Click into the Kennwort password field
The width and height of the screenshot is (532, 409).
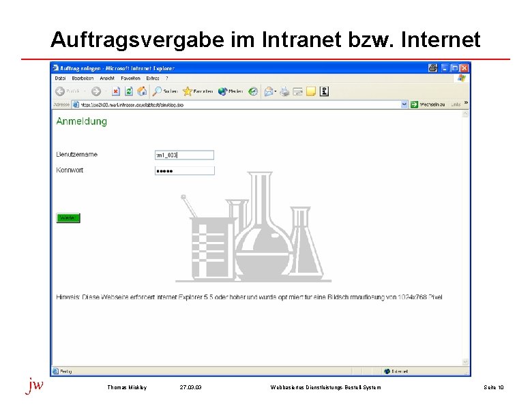point(185,170)
